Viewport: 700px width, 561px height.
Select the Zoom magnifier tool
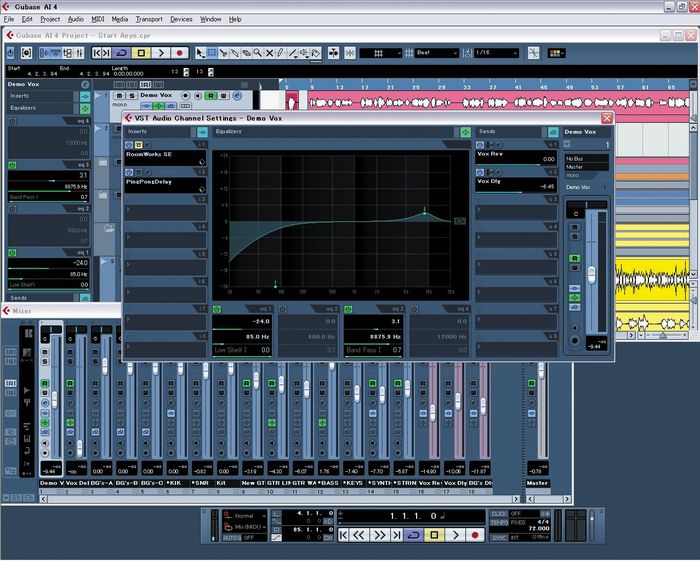[x=258, y=53]
